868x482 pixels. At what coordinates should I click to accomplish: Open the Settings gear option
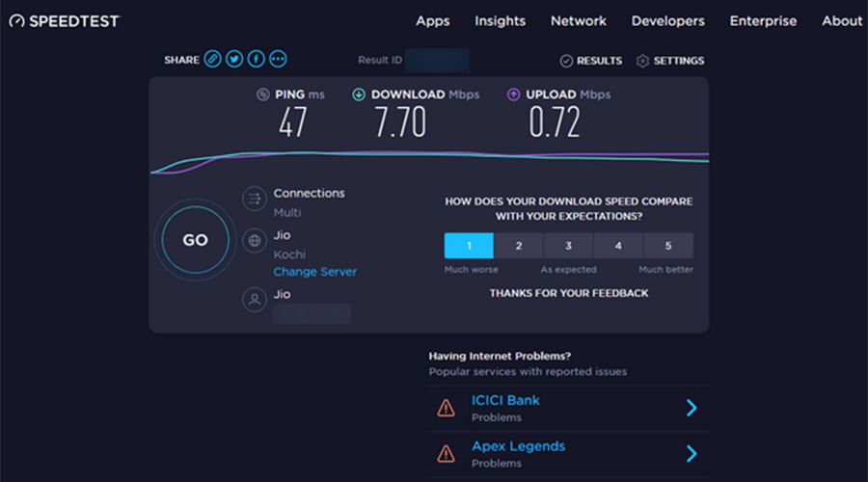pyautogui.click(x=670, y=61)
